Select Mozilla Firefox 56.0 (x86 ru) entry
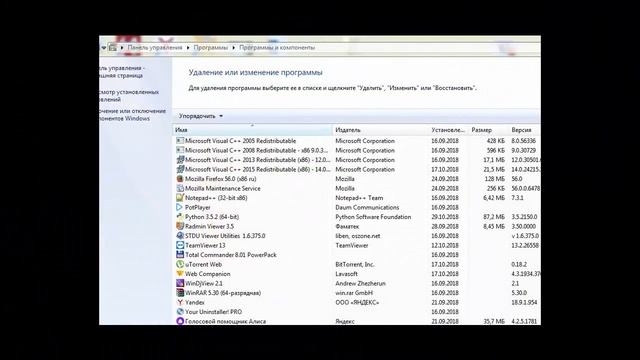This screenshot has width=640, height=360. point(221,179)
